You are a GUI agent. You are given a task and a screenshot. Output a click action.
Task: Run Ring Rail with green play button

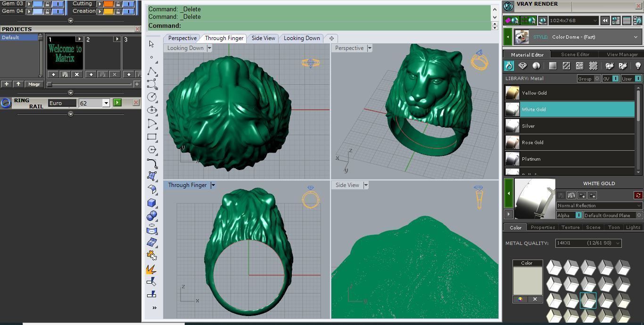pos(117,103)
